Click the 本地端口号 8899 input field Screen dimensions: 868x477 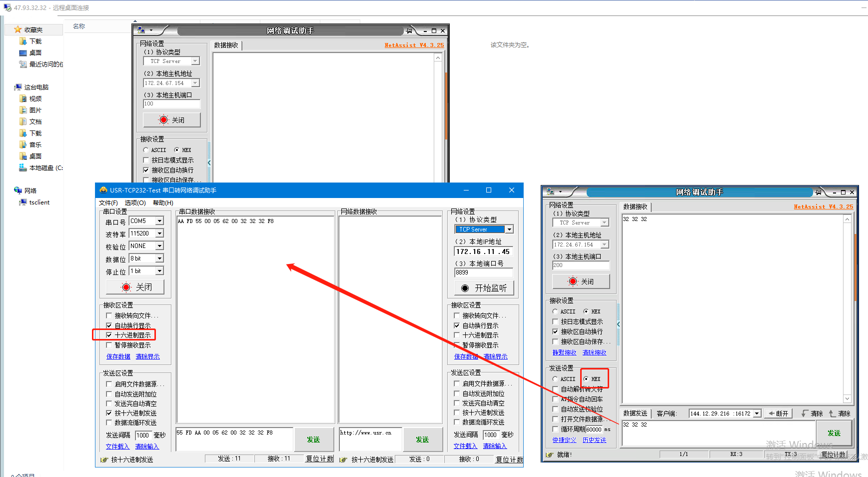tap(483, 272)
